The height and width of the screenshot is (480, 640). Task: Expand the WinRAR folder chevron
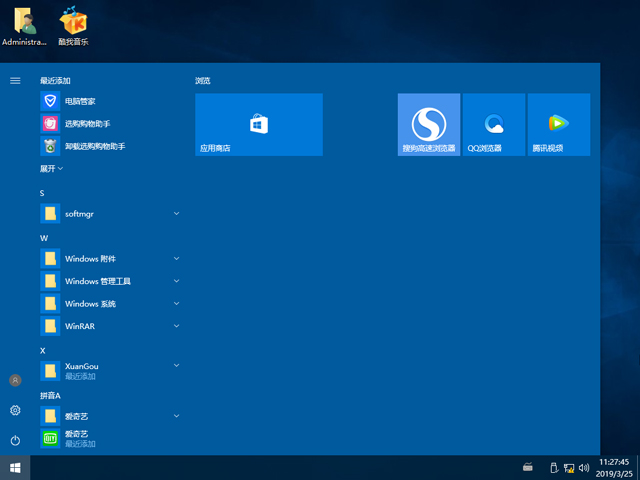click(176, 326)
